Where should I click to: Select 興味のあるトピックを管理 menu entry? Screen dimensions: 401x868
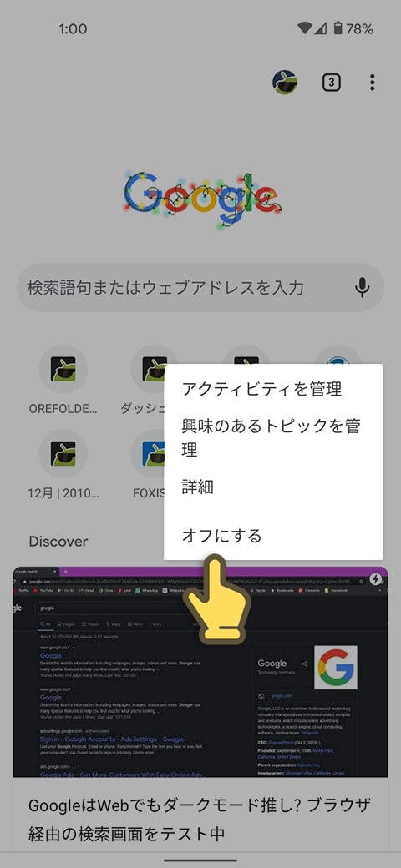tap(272, 438)
